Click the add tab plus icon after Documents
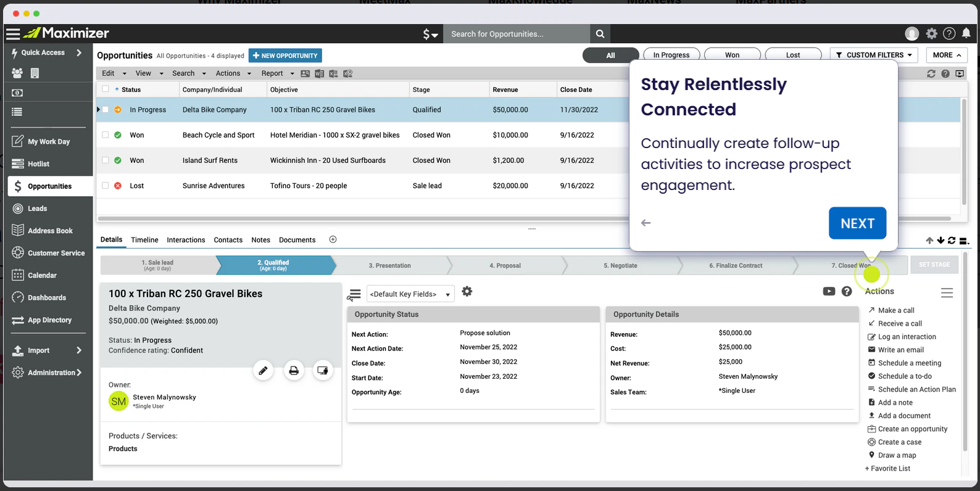The height and width of the screenshot is (491, 980). tap(333, 239)
